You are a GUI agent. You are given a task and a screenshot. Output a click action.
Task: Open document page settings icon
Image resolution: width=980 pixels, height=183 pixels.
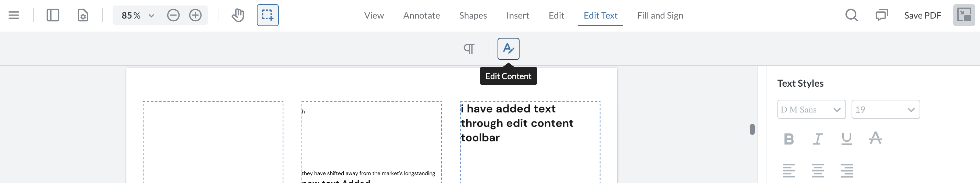pyautogui.click(x=83, y=15)
